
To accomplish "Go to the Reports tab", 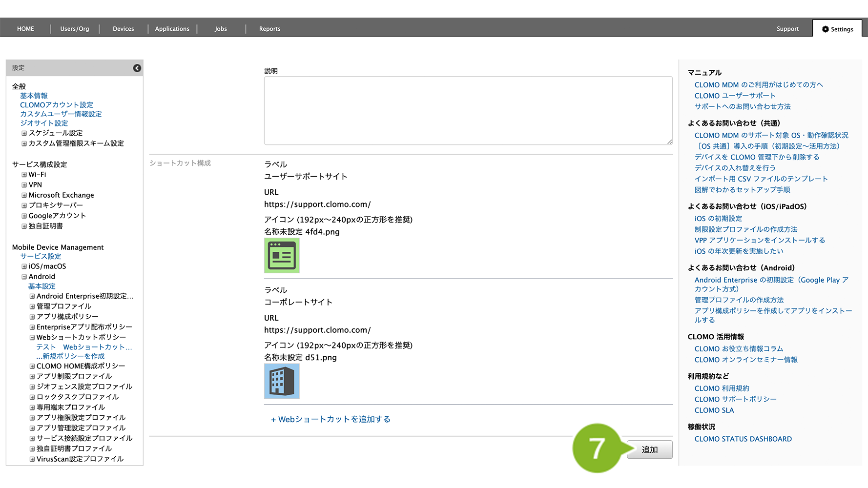I will click(x=269, y=29).
